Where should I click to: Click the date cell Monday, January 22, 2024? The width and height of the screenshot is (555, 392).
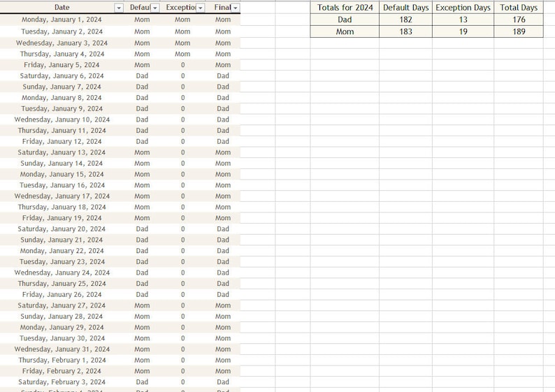62,251
